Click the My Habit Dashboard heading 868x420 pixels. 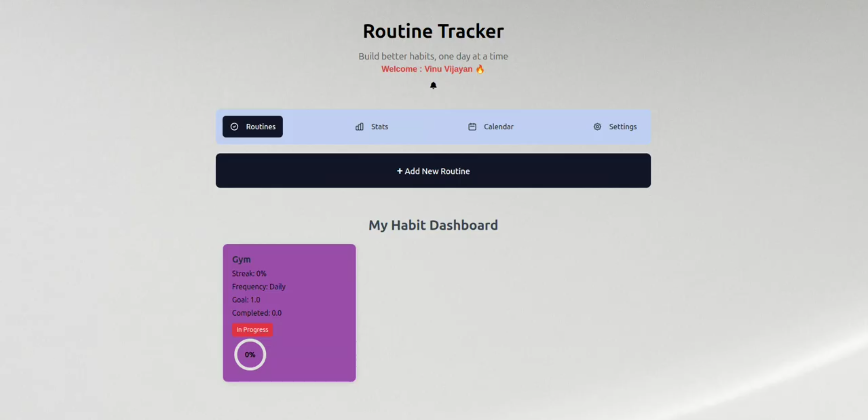pos(433,225)
